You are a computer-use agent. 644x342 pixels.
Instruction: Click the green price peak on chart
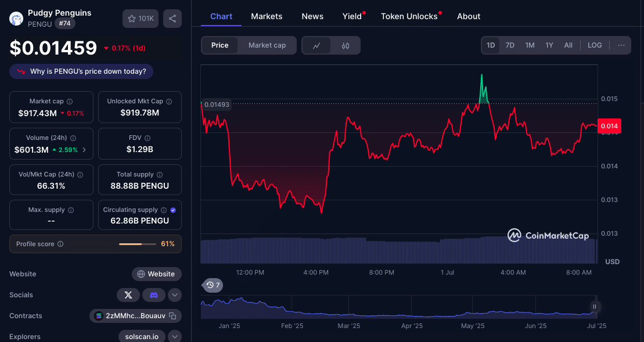click(483, 88)
